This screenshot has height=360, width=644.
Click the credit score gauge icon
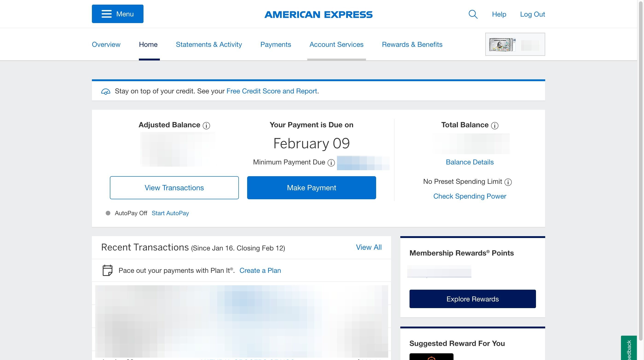pyautogui.click(x=105, y=91)
